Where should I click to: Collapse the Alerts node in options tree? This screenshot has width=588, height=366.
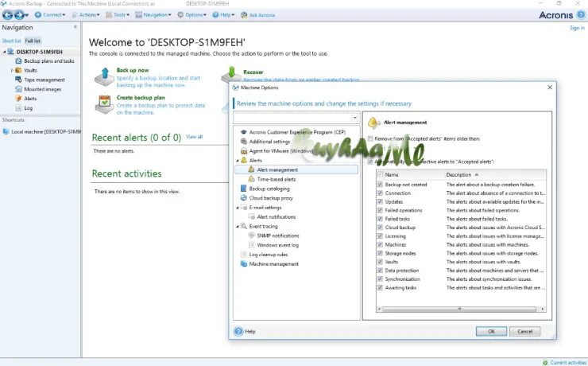click(x=238, y=160)
